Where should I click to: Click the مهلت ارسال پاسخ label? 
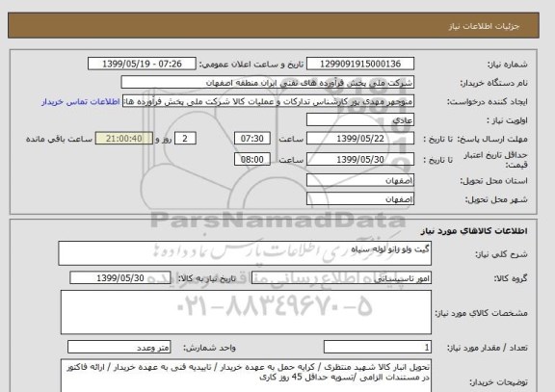[x=491, y=139]
